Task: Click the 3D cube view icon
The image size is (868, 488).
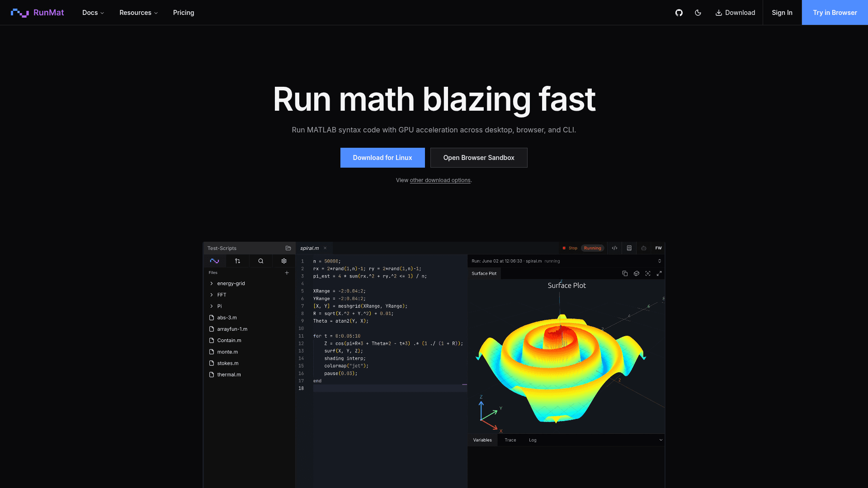Action: tap(636, 273)
